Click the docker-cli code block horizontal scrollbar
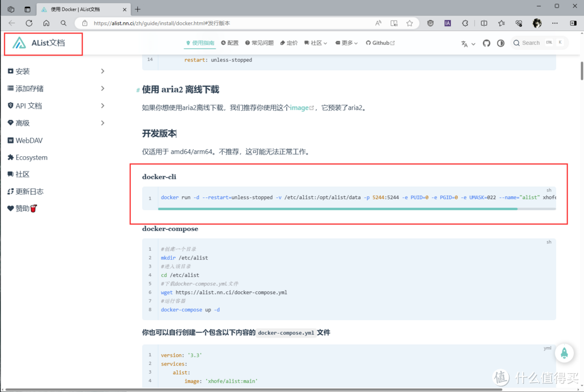 pos(337,209)
